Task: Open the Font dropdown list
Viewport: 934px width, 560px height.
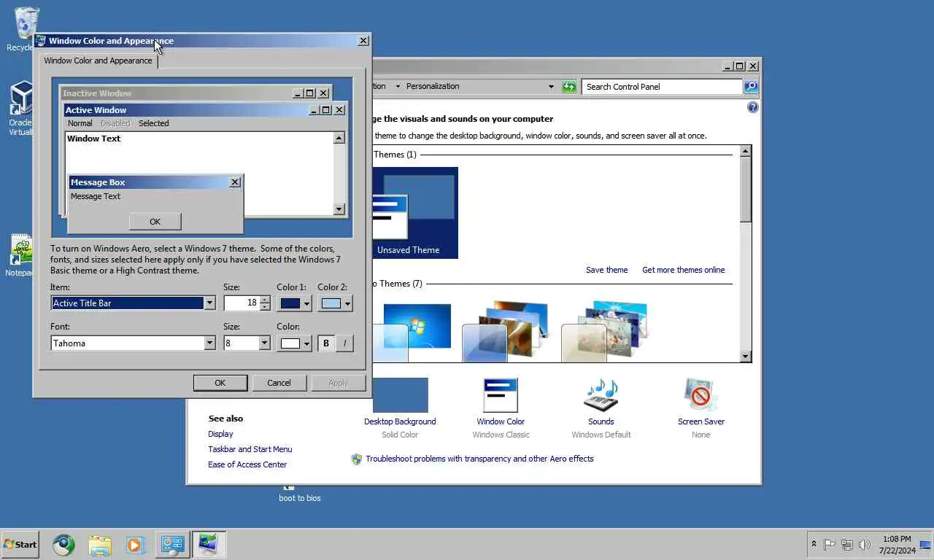Action: tap(209, 343)
